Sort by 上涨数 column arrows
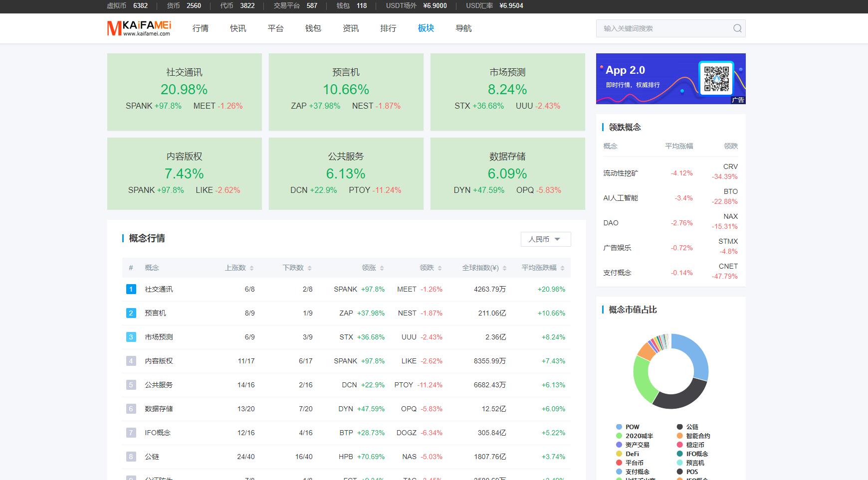The width and height of the screenshot is (868, 480). [251, 268]
